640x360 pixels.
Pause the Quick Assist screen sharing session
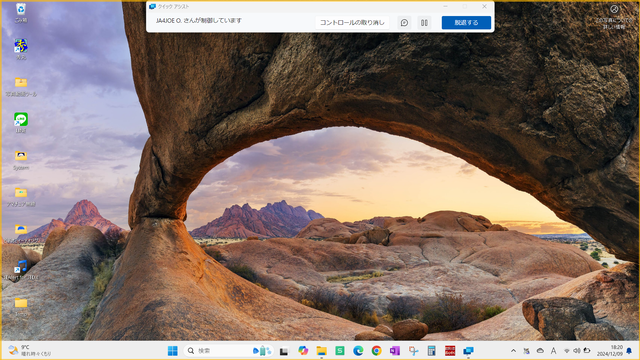tap(424, 22)
